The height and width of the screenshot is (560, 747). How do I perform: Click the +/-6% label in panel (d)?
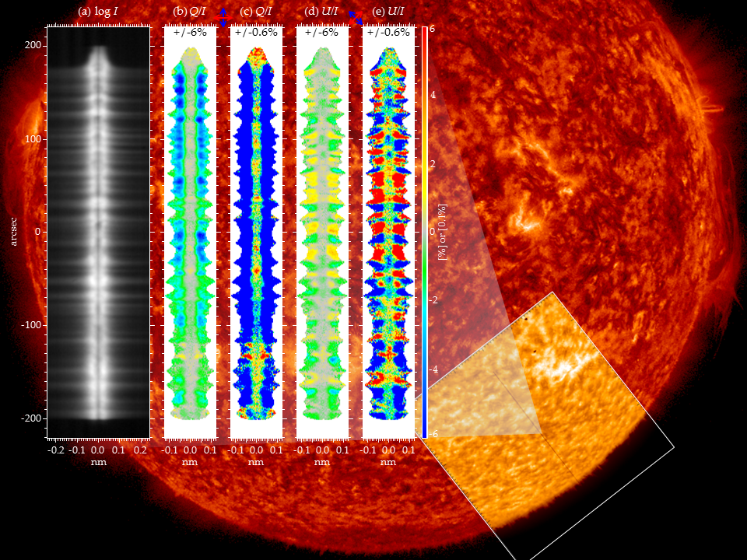321,33
